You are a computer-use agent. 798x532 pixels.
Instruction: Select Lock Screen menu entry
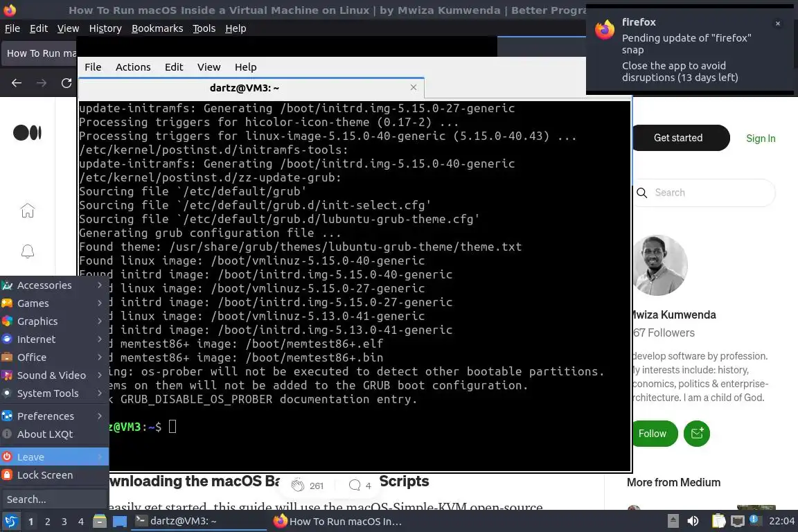coord(55,475)
